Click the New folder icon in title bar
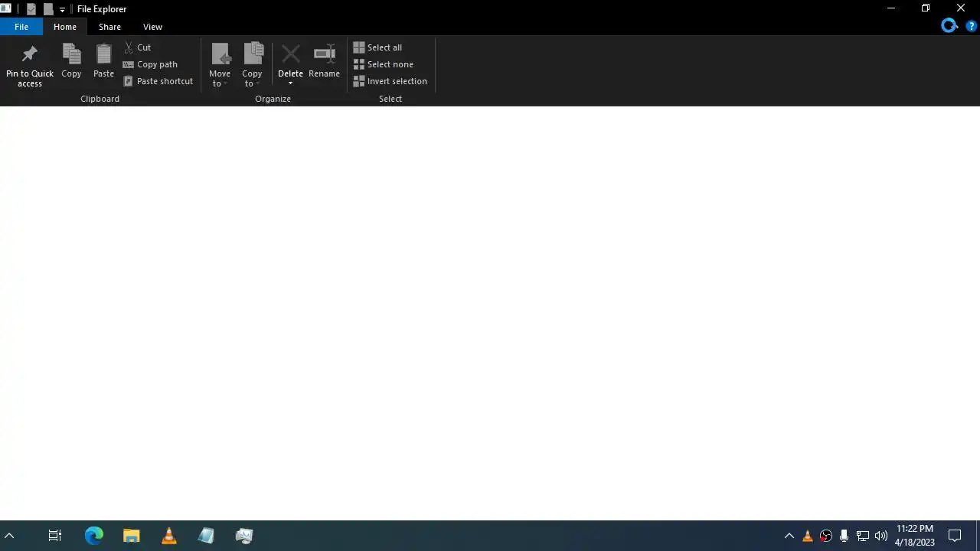The image size is (980, 551). [x=47, y=9]
